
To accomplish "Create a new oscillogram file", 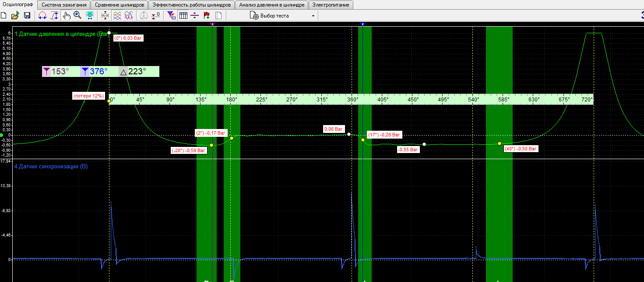I will pos(4,15).
